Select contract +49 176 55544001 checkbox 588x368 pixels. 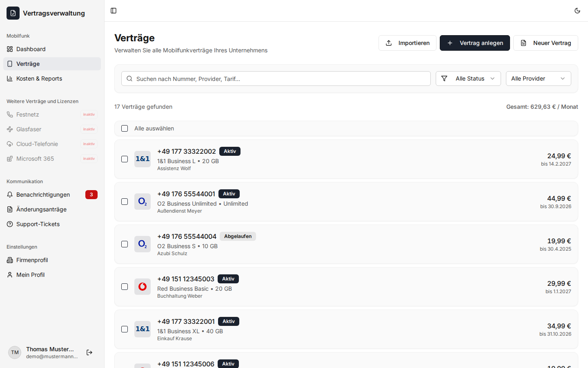click(x=125, y=202)
